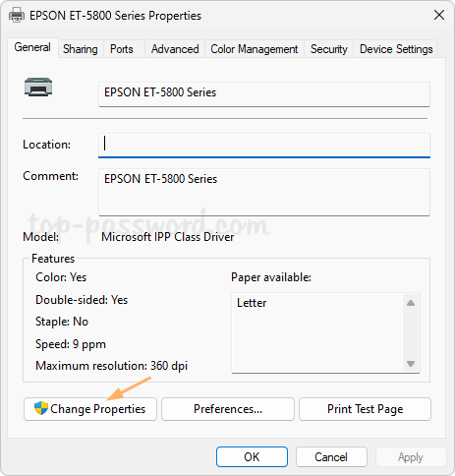The height and width of the screenshot is (476, 455).
Task: Open printing Preferences
Action: tap(228, 409)
